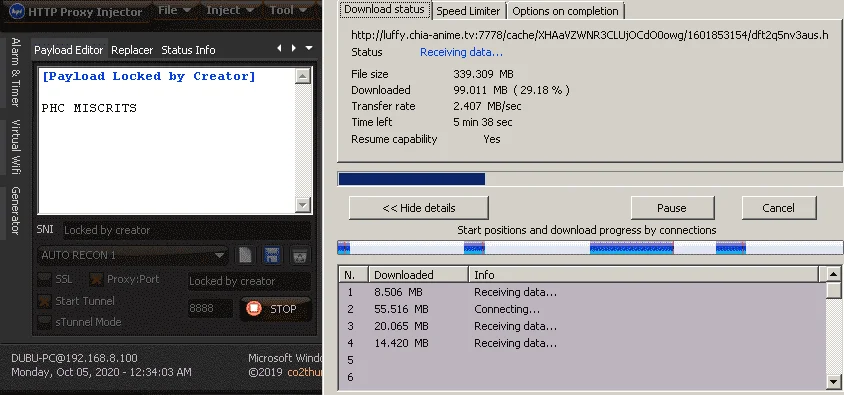The height and width of the screenshot is (395, 844).
Task: Open the Tool menu
Action: coord(288,10)
